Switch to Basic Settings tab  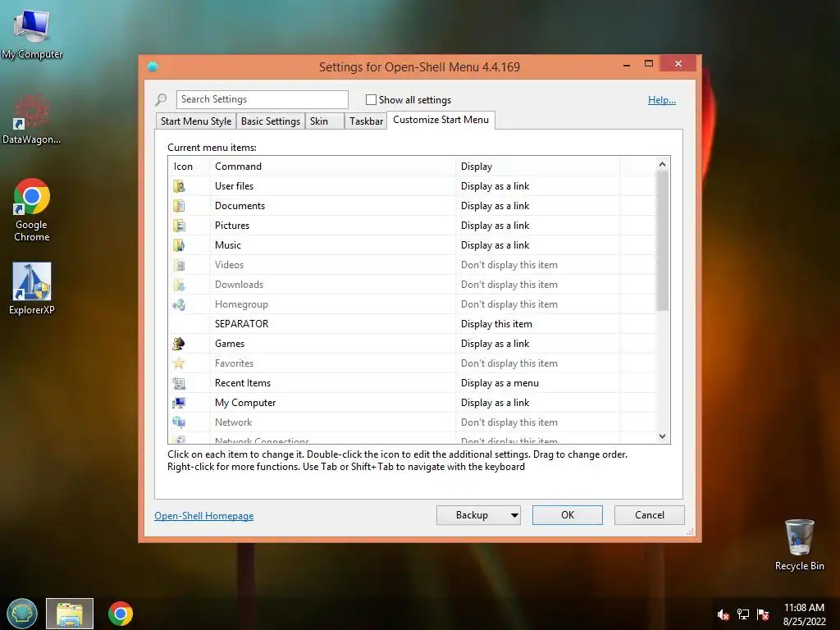coord(271,121)
